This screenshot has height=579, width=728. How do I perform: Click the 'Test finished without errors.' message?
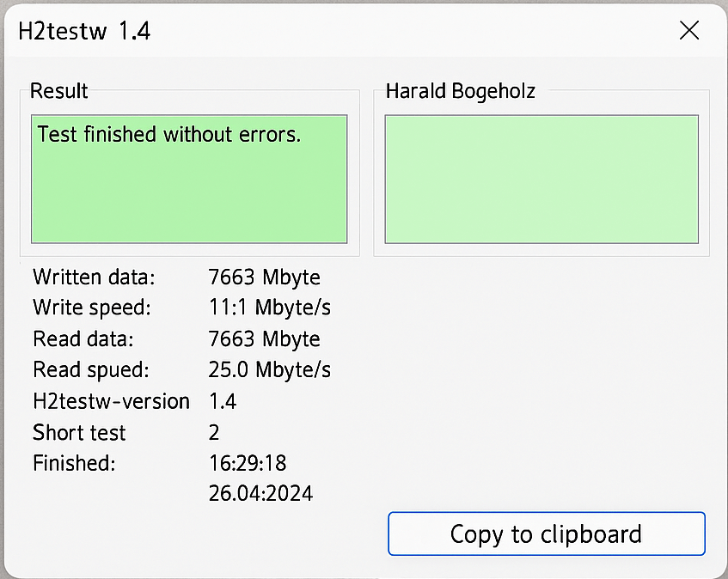169,135
